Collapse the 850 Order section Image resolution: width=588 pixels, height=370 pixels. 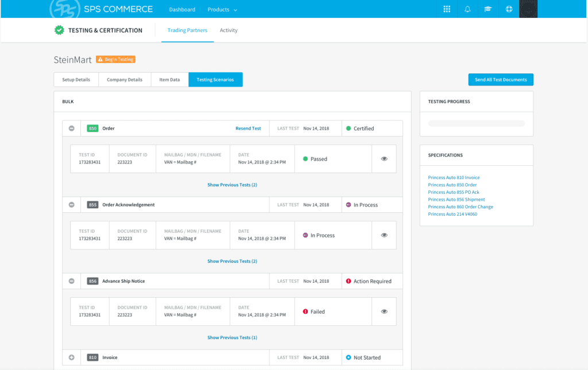tap(72, 128)
